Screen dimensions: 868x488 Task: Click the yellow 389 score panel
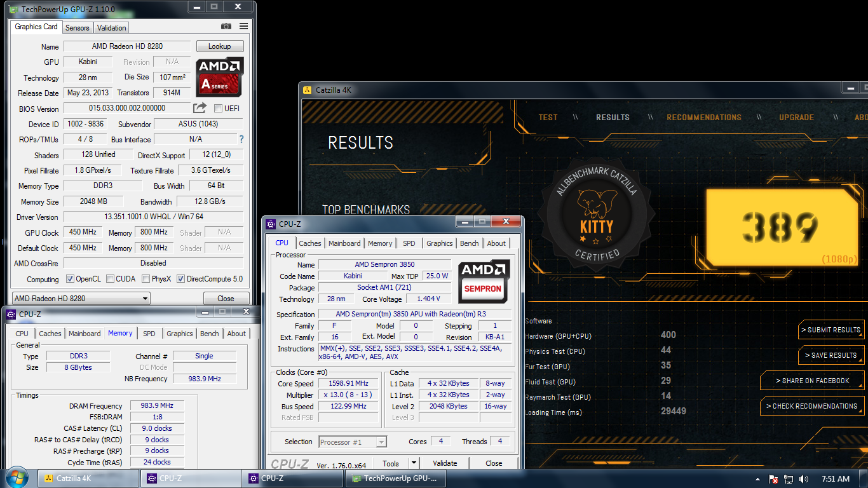click(x=781, y=227)
